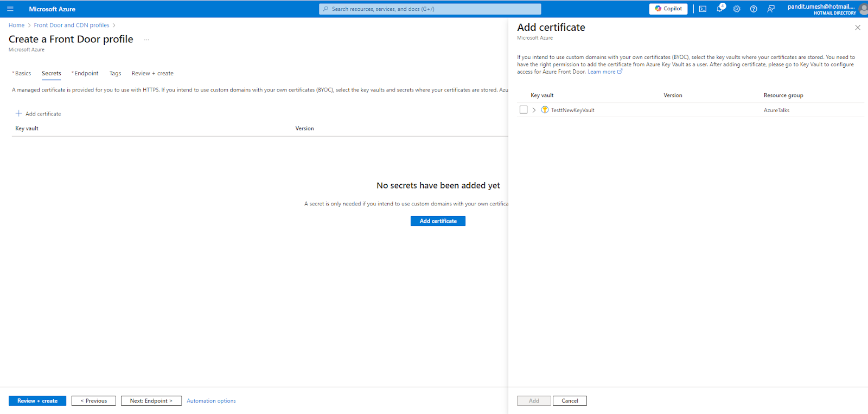Click Next: Endpoint button
Screen dimensions: 868x414
(x=151, y=401)
